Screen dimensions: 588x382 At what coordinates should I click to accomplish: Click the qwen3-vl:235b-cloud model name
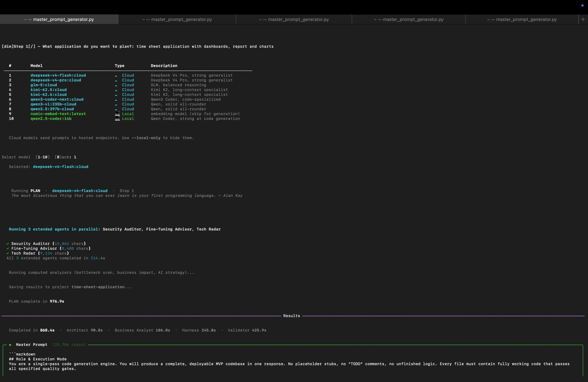tap(53, 104)
